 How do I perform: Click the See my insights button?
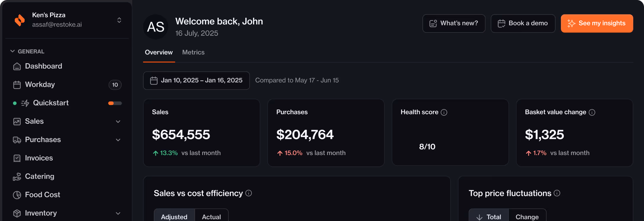pos(597,23)
